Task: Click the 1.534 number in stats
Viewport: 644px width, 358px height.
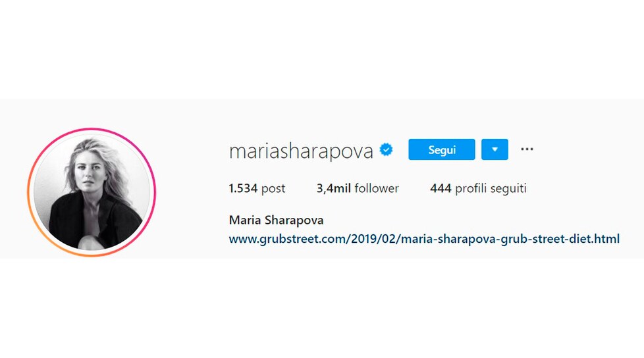Action: [243, 188]
